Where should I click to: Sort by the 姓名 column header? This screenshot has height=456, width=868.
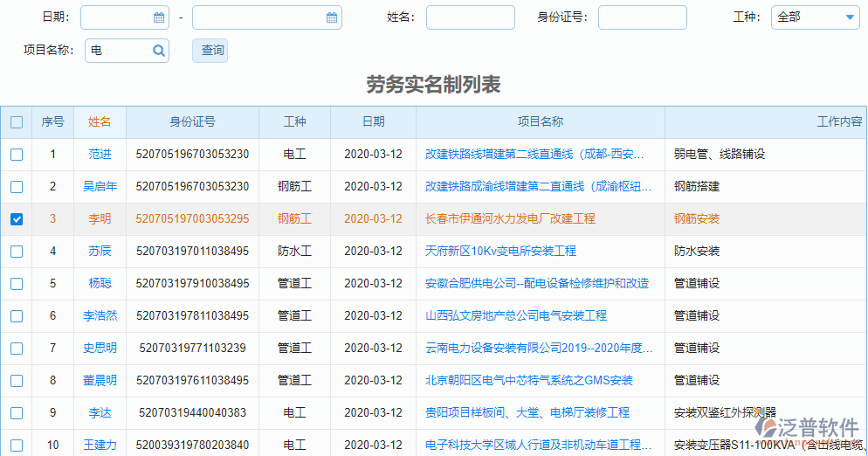pos(100,122)
